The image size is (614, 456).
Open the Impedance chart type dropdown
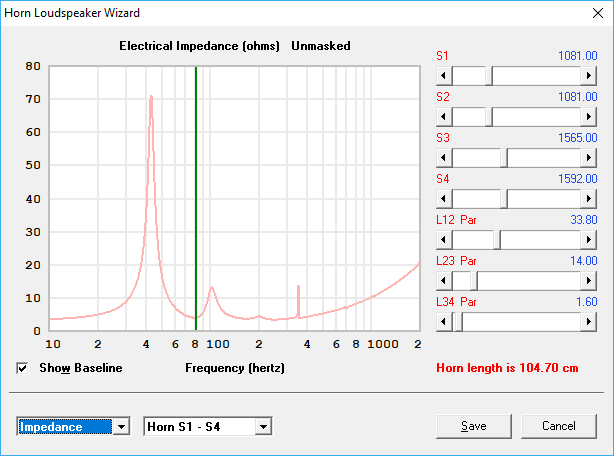click(121, 427)
